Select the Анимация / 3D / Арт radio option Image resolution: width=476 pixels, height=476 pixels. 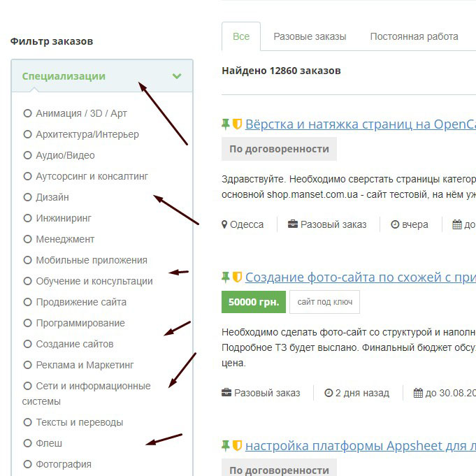tap(28, 113)
